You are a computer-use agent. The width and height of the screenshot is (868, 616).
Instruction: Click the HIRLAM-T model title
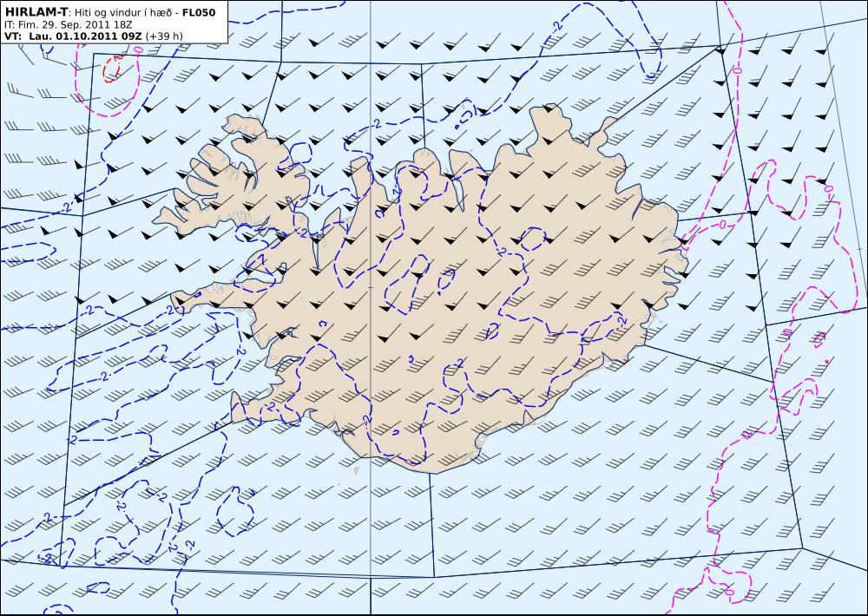click(x=36, y=12)
